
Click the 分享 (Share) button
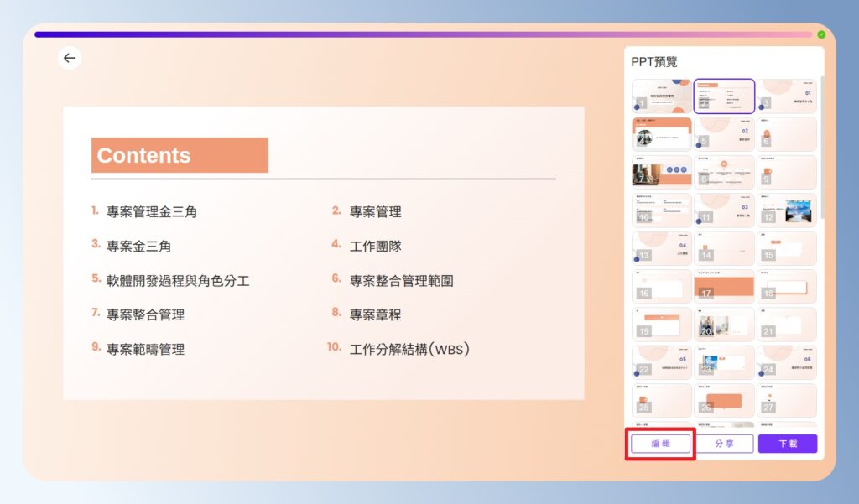coord(723,444)
